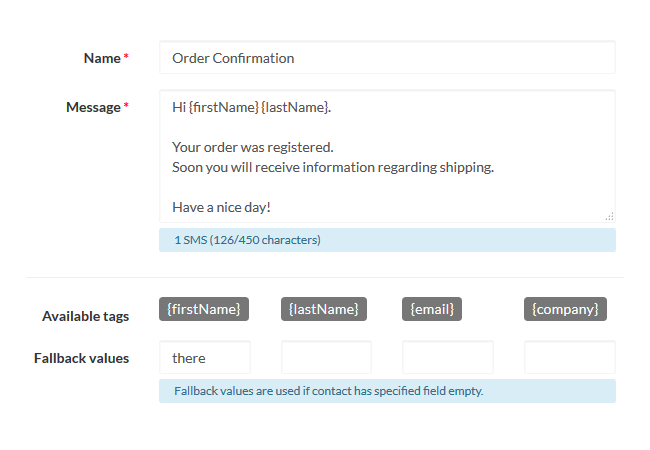The image size is (650, 450).
Task: Add the {company} tag
Action: click(x=565, y=309)
